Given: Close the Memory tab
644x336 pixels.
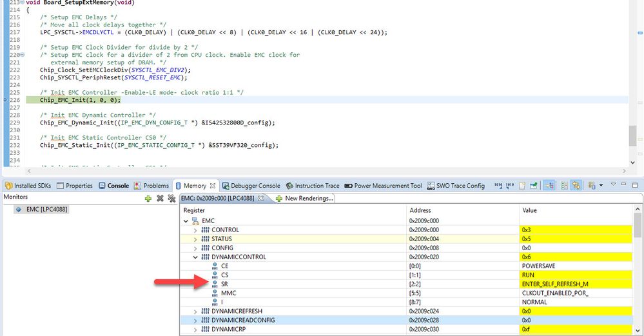Looking at the screenshot, I should point(213,186).
